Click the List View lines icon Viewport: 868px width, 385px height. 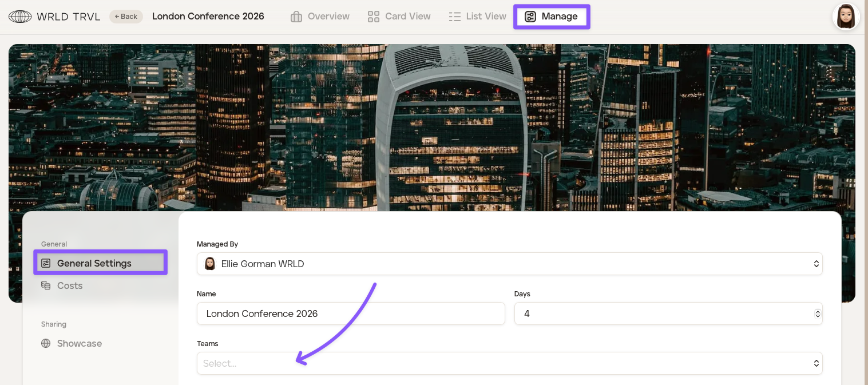point(455,17)
